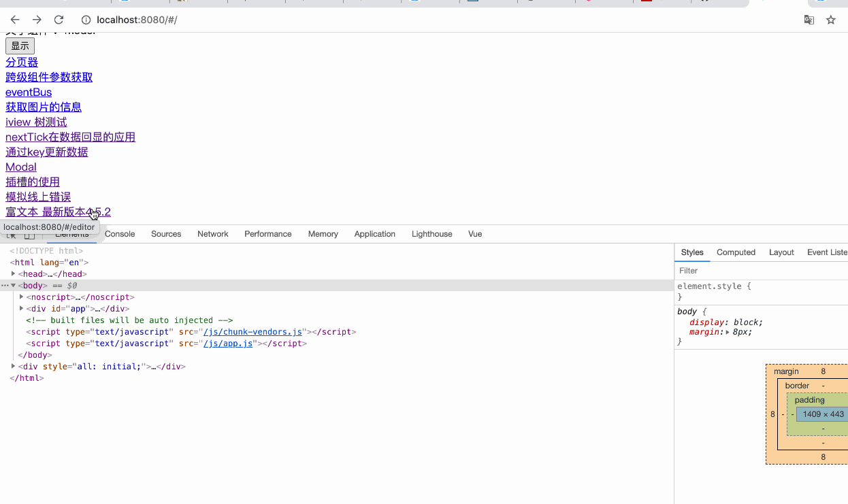Open the eventBus link
848x504 pixels.
tap(28, 92)
